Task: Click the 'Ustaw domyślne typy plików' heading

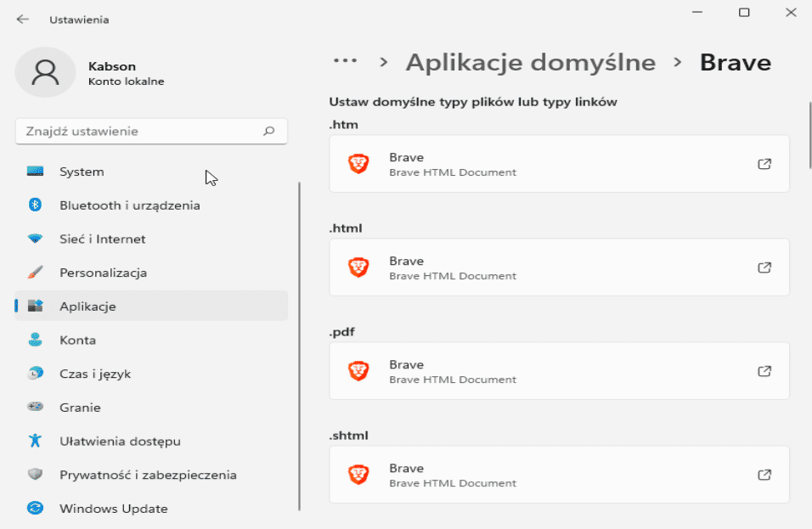Action: coord(473,102)
